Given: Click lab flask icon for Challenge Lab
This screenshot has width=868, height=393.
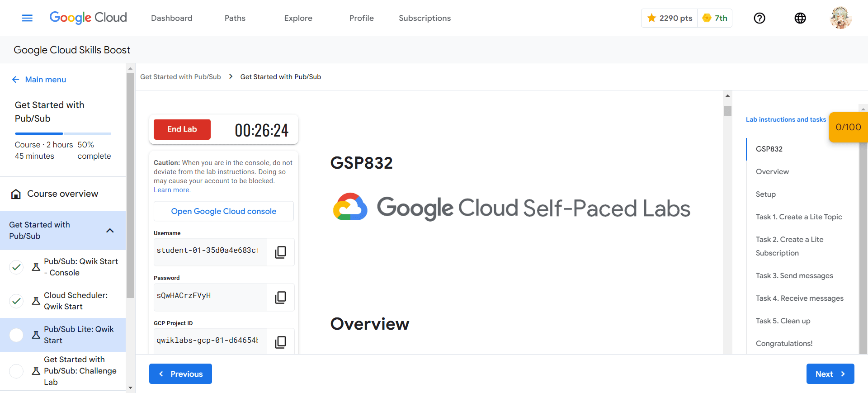Looking at the screenshot, I should tap(36, 371).
